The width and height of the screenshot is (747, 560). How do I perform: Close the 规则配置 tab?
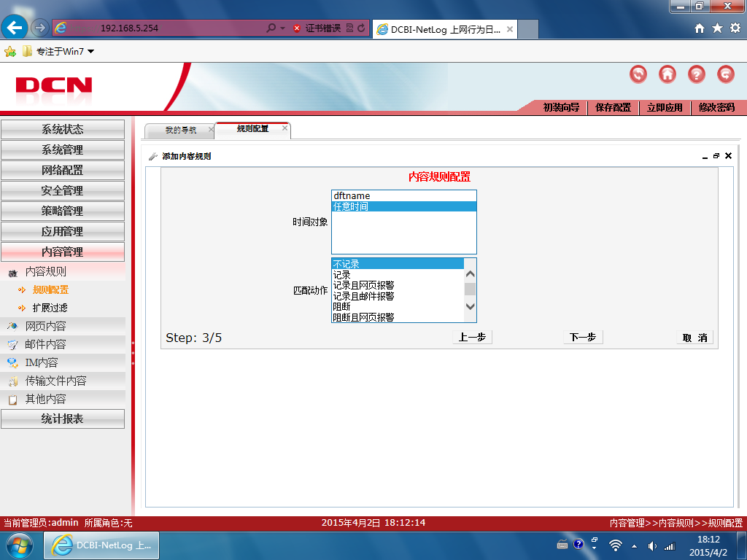click(285, 128)
